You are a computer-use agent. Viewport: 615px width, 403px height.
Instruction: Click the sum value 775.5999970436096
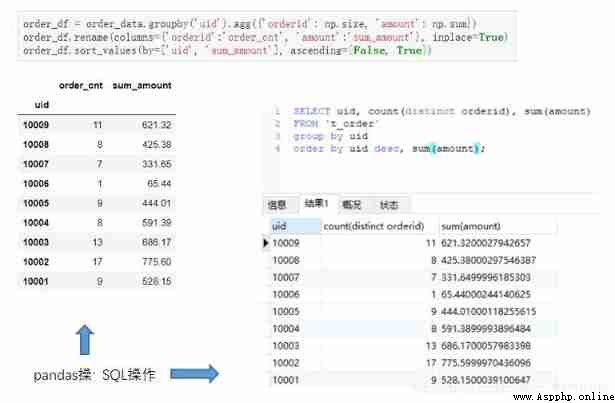pyautogui.click(x=486, y=363)
